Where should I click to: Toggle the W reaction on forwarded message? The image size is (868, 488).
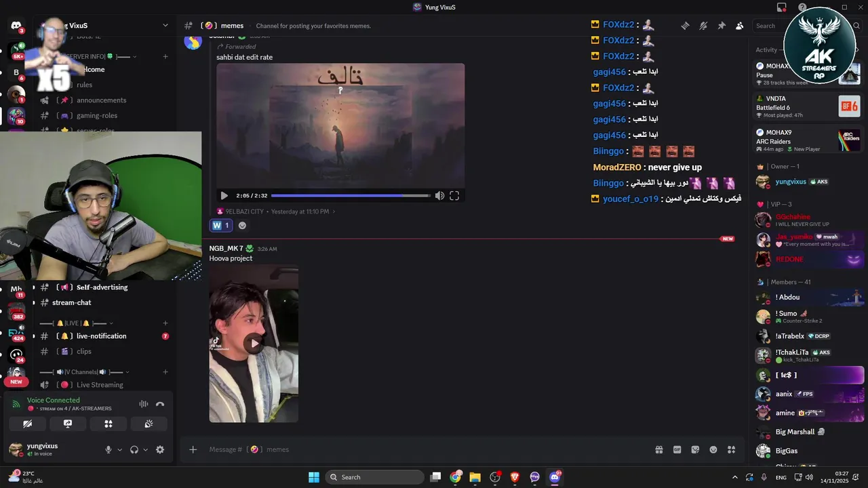coord(221,225)
